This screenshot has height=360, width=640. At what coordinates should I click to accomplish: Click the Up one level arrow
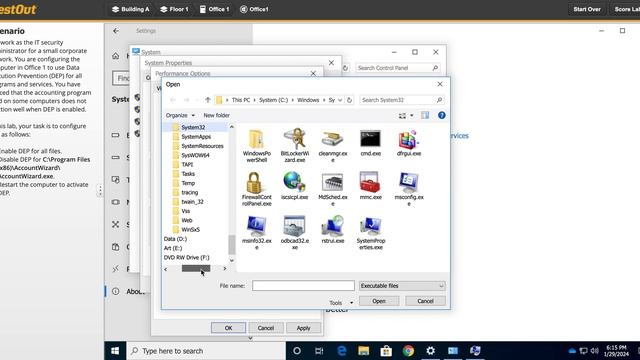click(208, 100)
